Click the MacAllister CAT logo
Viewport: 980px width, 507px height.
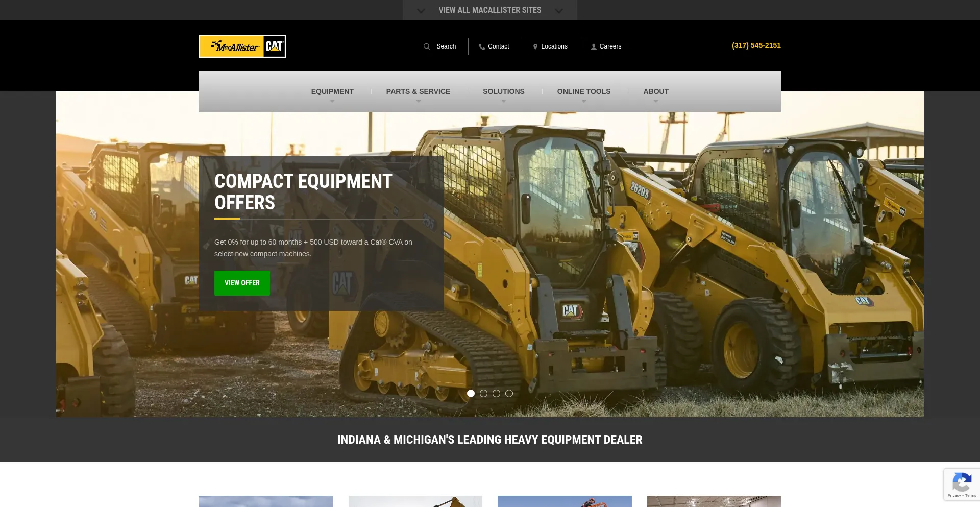coord(242,46)
